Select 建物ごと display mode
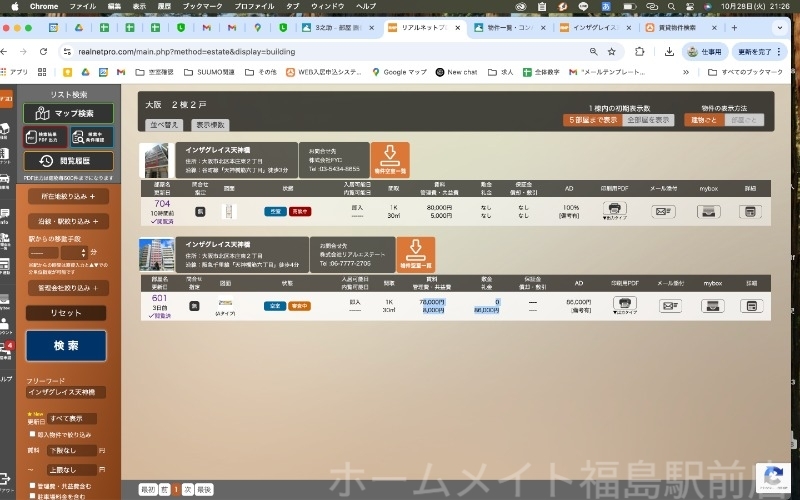 (704, 120)
